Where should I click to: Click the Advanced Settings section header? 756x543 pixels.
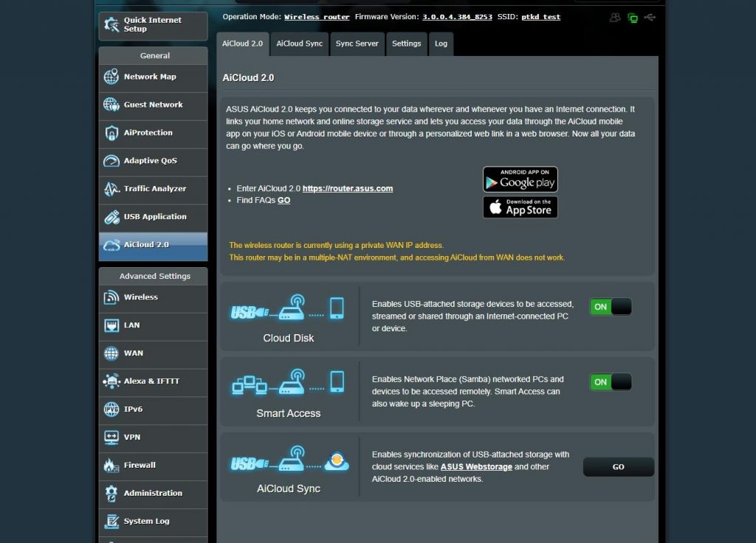coord(154,276)
